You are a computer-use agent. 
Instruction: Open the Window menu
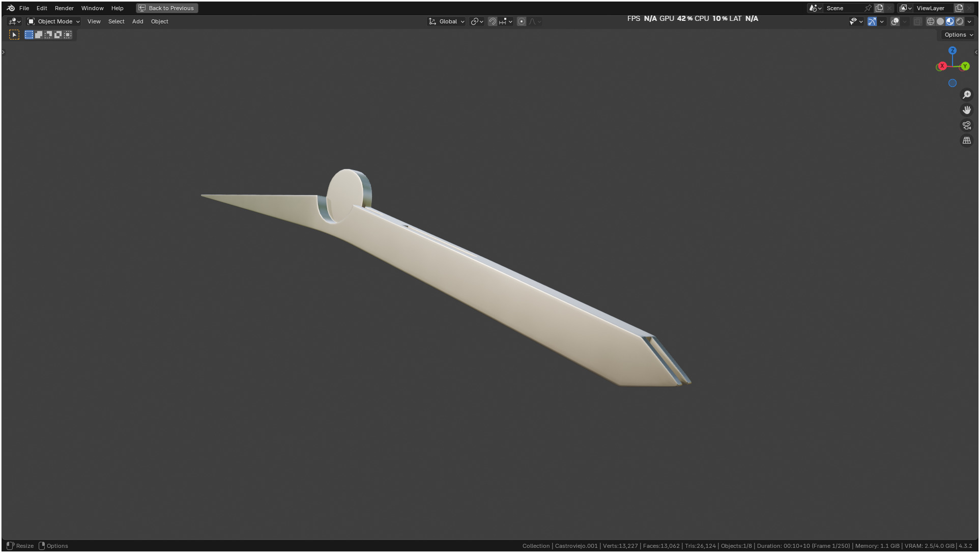[92, 8]
